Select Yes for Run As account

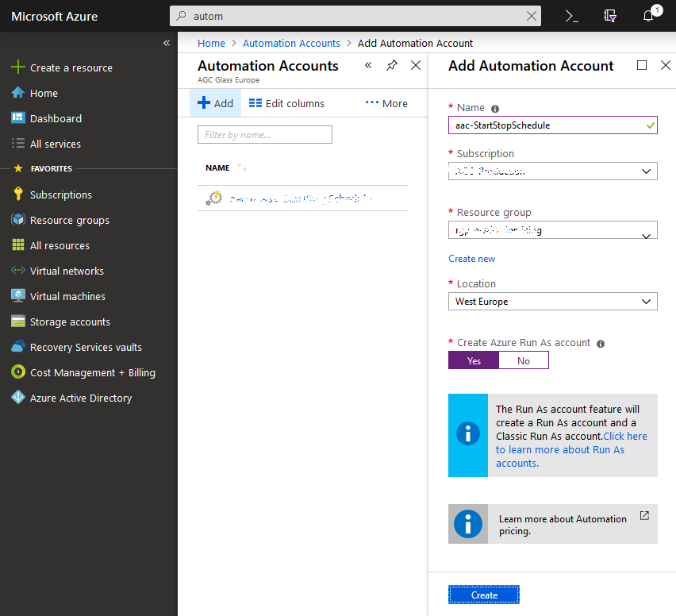pyautogui.click(x=474, y=360)
